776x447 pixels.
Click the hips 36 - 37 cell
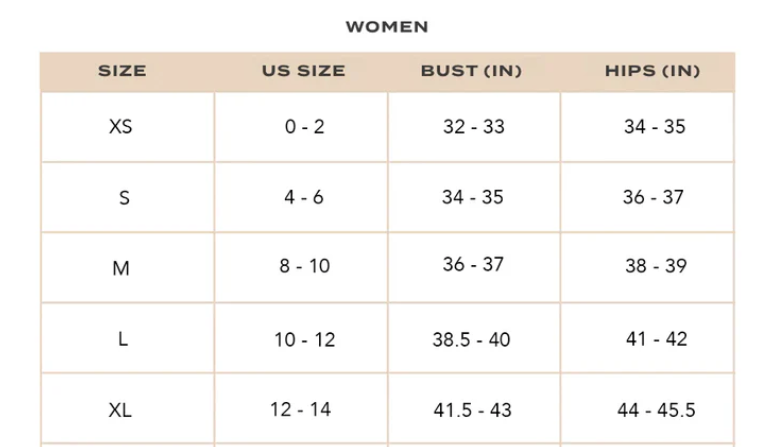[653, 197]
